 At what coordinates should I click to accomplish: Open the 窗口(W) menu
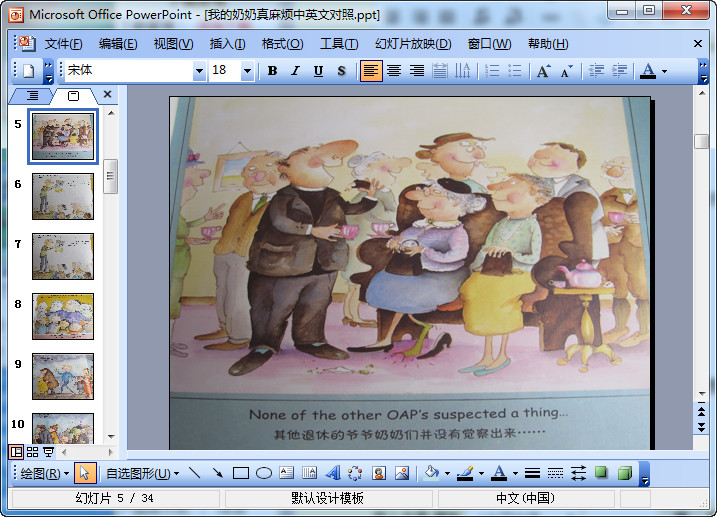489,44
